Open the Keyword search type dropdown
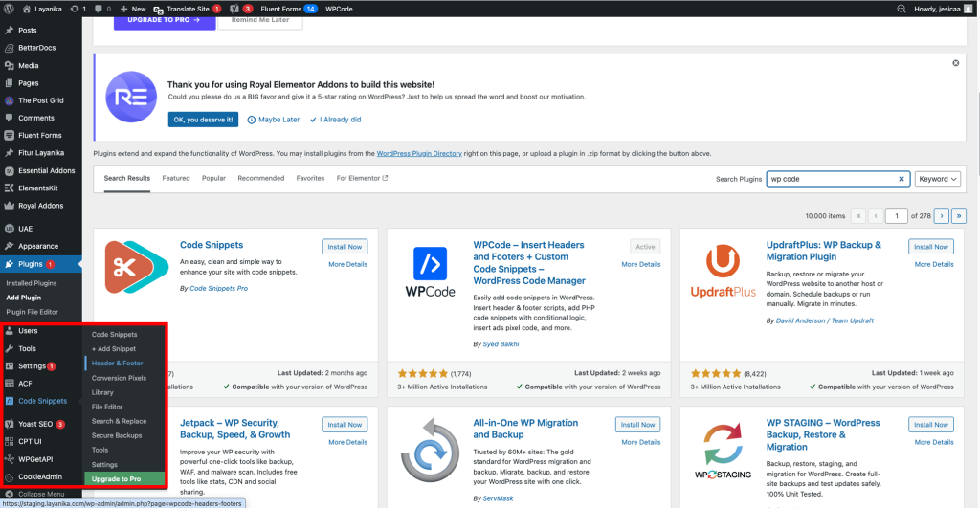This screenshot has width=980, height=508. [937, 179]
